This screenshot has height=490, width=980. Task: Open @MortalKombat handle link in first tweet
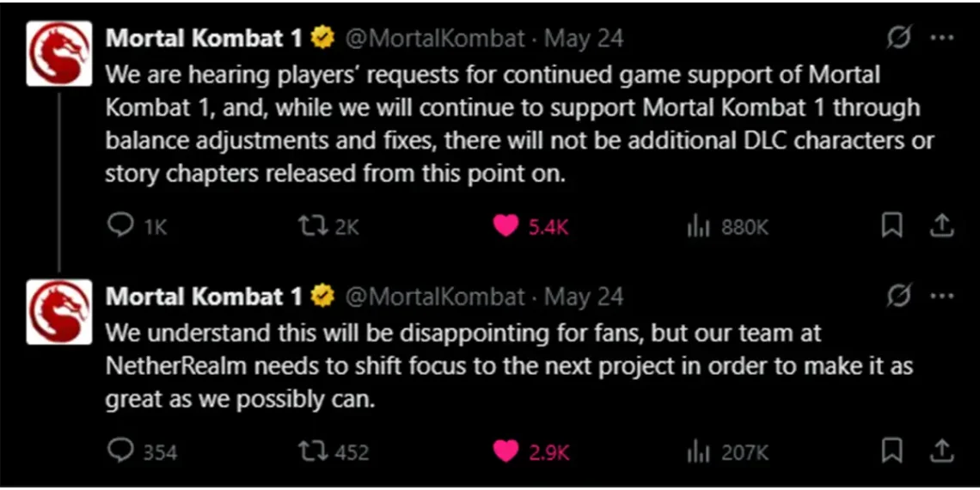[435, 39]
